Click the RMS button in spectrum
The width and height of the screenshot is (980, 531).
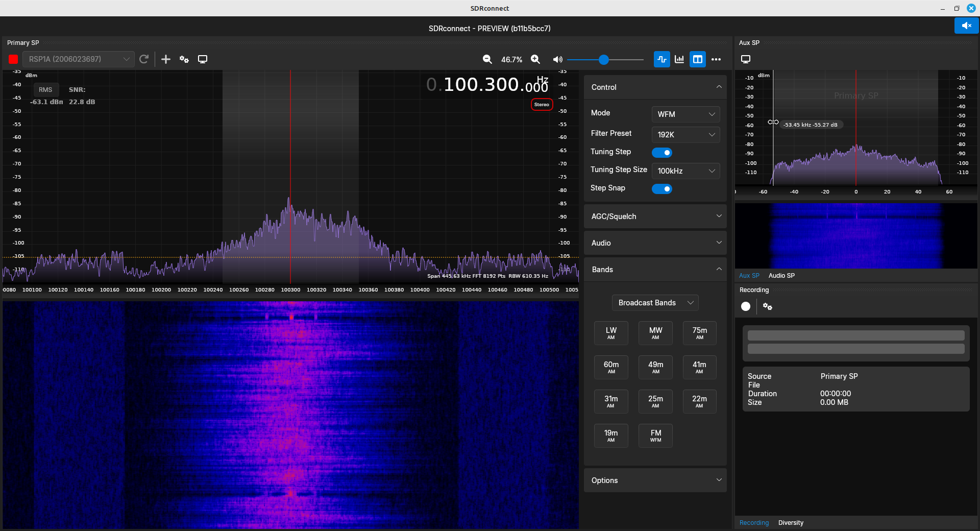[x=45, y=90]
